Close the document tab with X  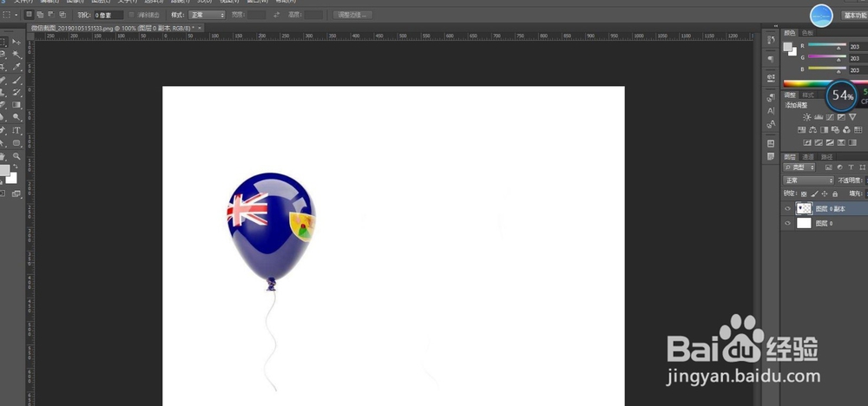point(200,29)
